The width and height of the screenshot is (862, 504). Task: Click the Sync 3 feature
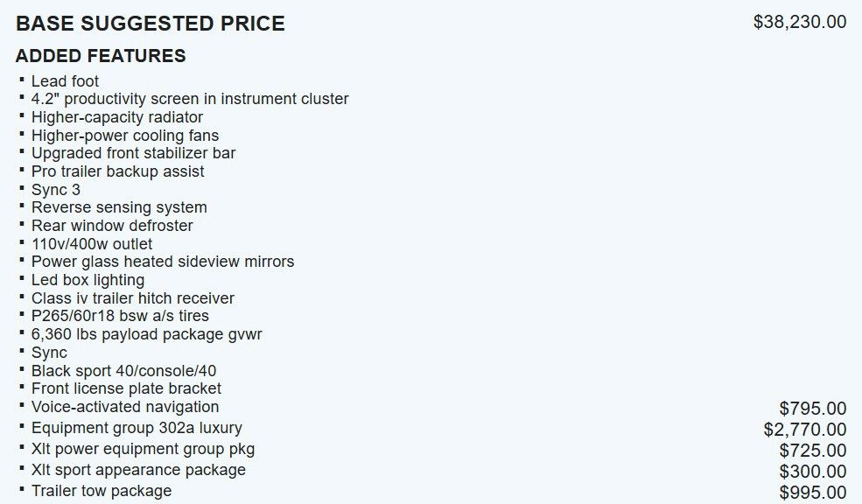(x=56, y=190)
